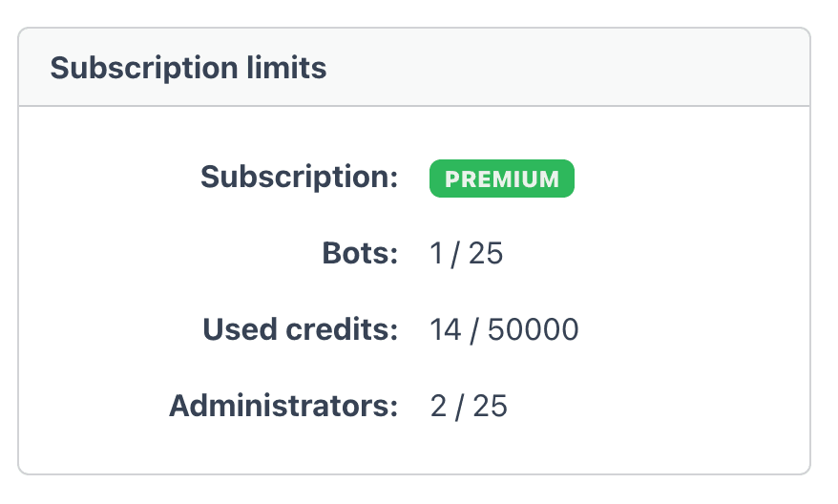Click empty space right of the PREMIUM badge

pyautogui.click(x=687, y=178)
